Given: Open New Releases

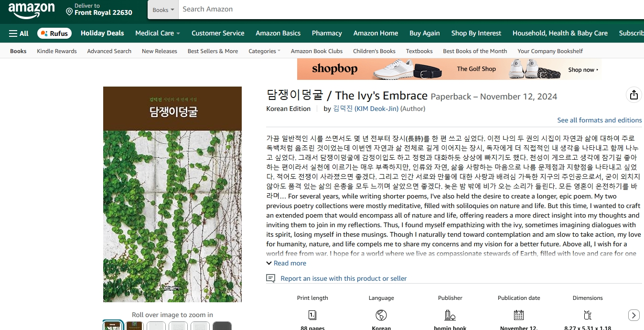Looking at the screenshot, I should (160, 51).
